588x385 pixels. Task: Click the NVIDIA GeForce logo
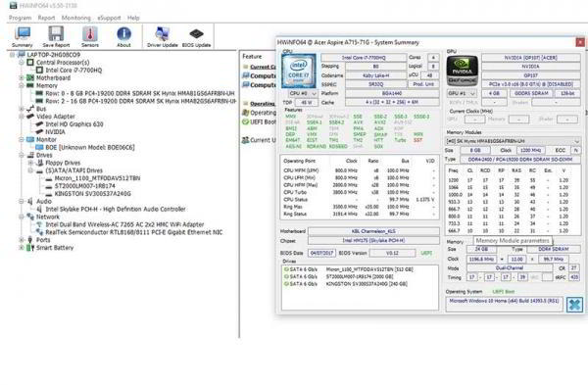[462, 71]
